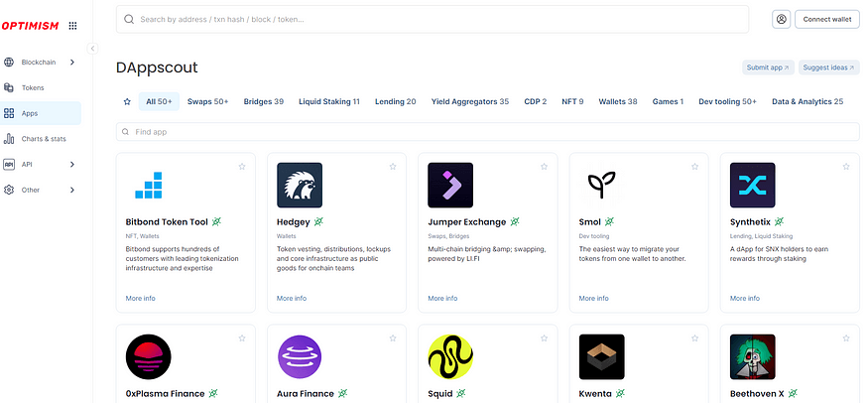
Task: Select the Yield Aggregators 35 tab
Action: [470, 102]
